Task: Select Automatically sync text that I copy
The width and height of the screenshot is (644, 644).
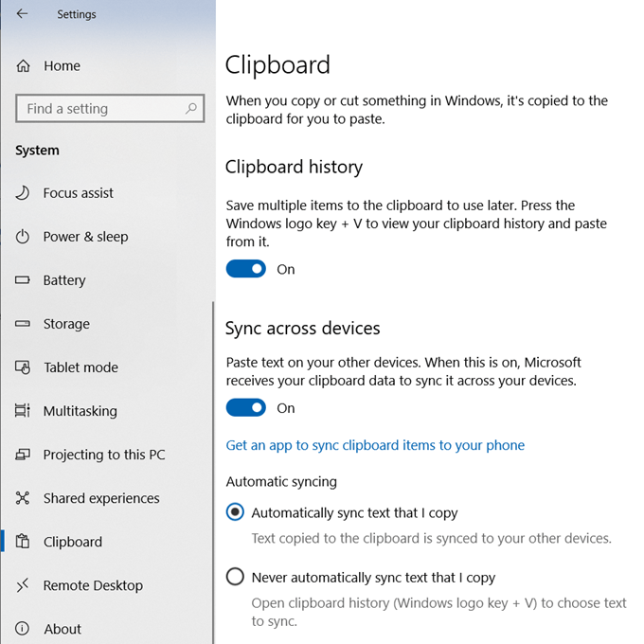Action: (x=235, y=512)
